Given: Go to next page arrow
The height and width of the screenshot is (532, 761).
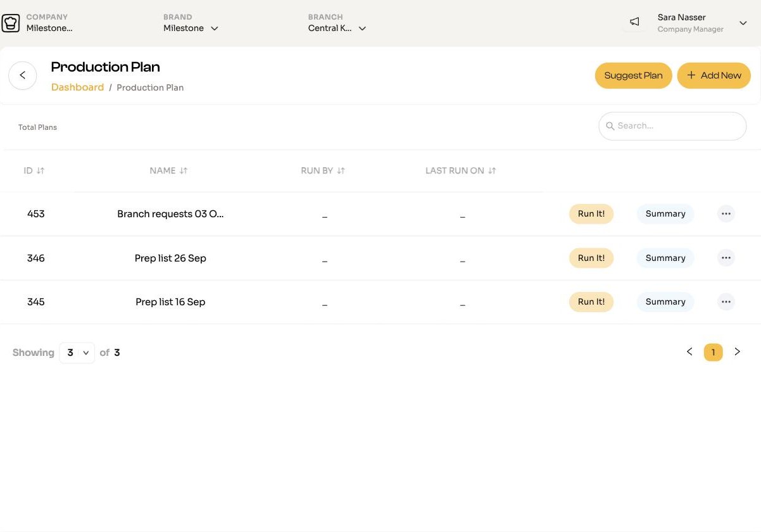Looking at the screenshot, I should point(737,351).
